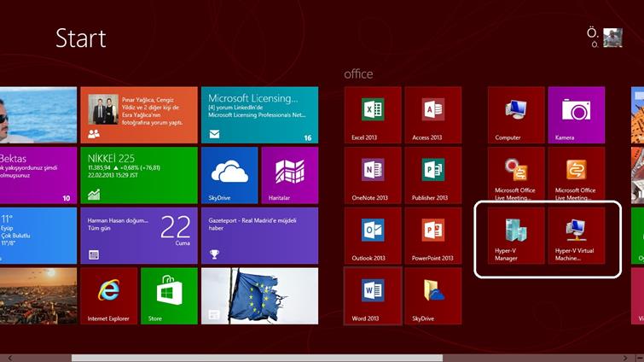Open NIKKEI 225 finance tile
Image resolution: width=644 pixels, height=362 pixels.
click(139, 176)
